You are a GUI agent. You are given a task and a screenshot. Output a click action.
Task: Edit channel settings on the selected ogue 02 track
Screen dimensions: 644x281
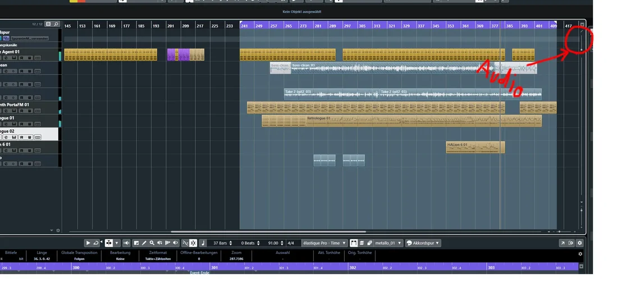point(6,137)
